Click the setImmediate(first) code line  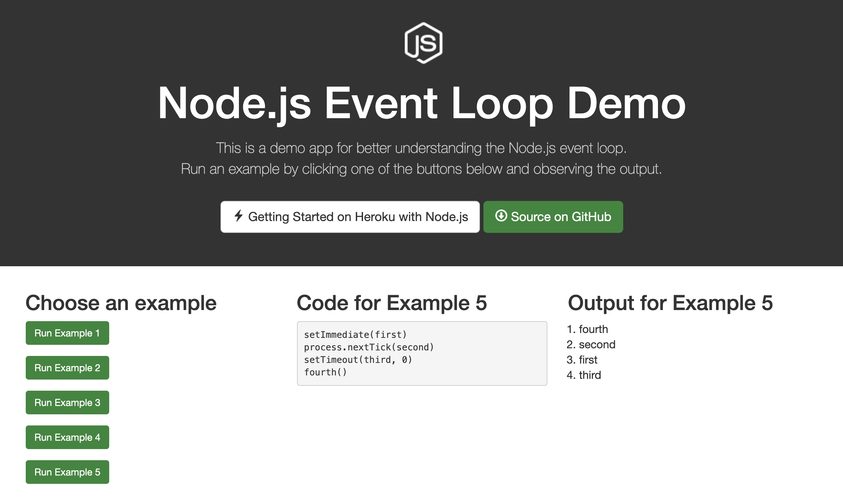tap(355, 335)
